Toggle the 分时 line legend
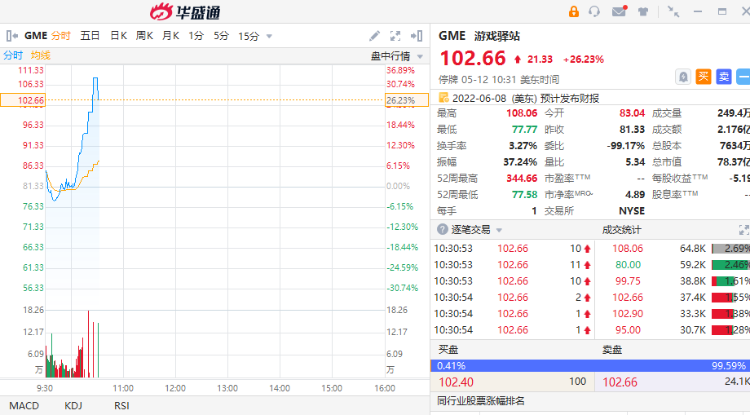Image resolution: width=750 pixels, height=415 pixels. 13,55
